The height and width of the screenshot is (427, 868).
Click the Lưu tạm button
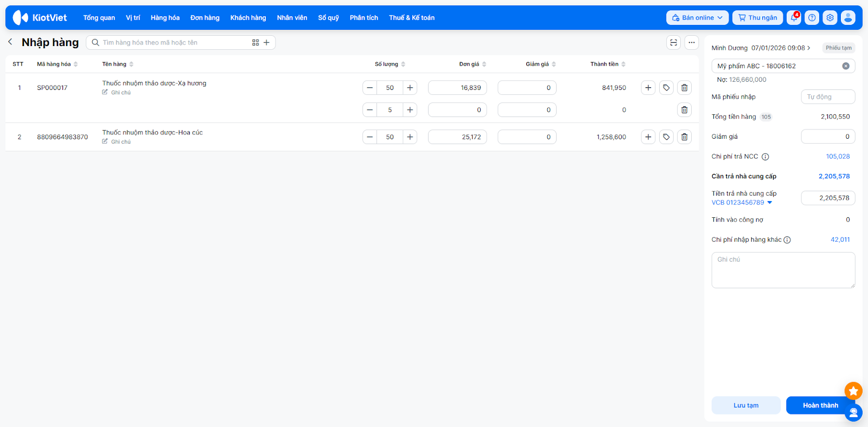746,405
